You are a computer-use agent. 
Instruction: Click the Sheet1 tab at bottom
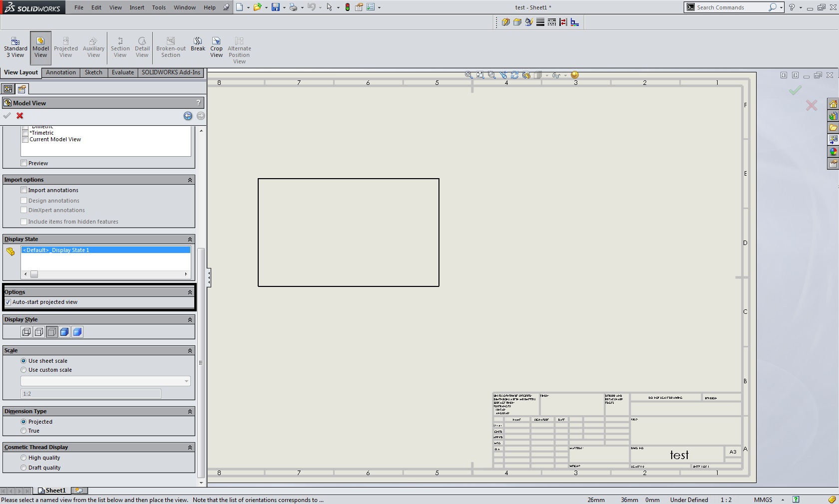[x=52, y=491]
